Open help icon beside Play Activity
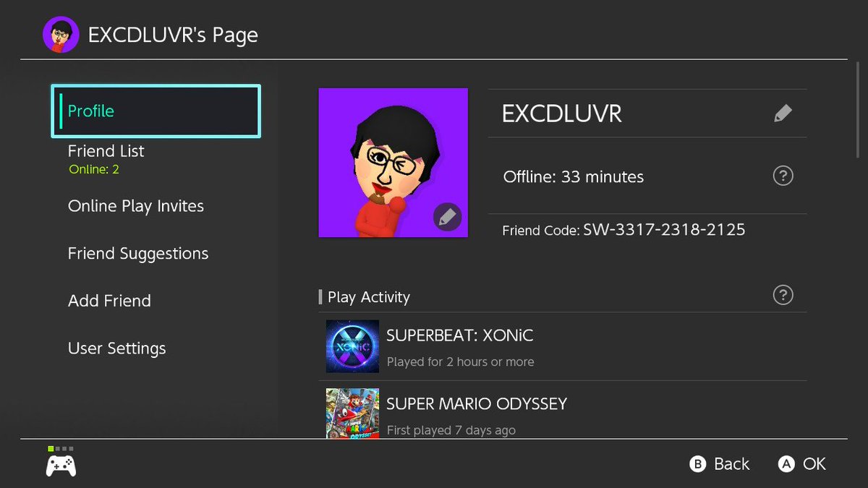868x488 pixels. click(x=783, y=295)
